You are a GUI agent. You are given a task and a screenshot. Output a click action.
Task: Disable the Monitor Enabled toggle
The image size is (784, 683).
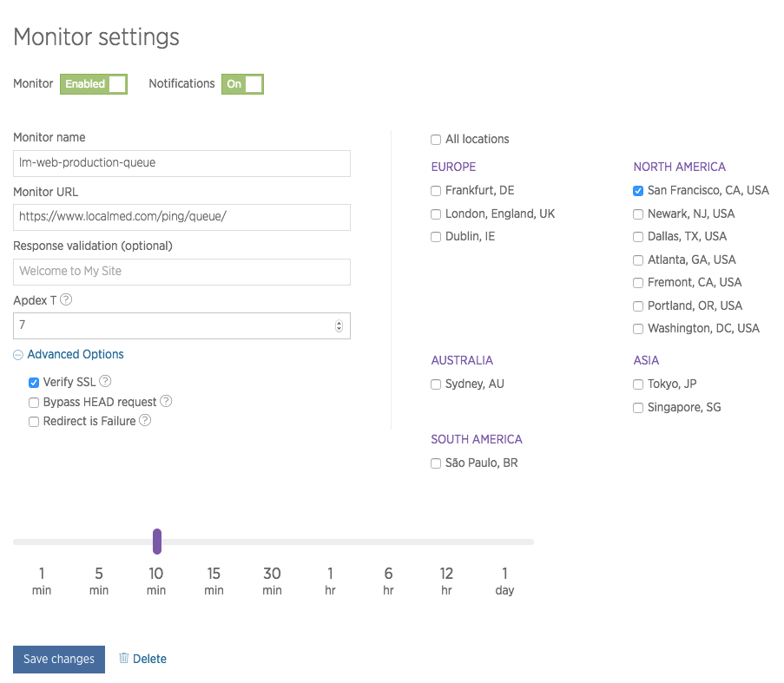click(x=93, y=84)
